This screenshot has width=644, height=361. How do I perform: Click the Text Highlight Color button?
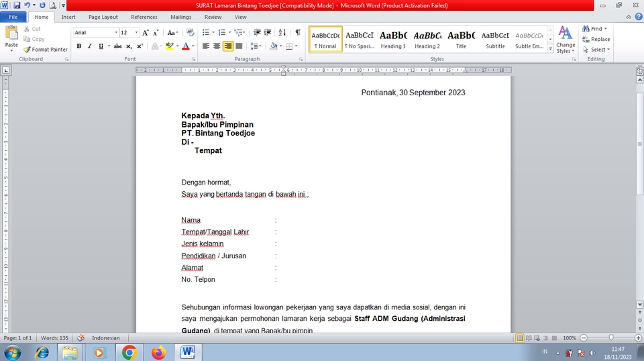pyautogui.click(x=169, y=46)
